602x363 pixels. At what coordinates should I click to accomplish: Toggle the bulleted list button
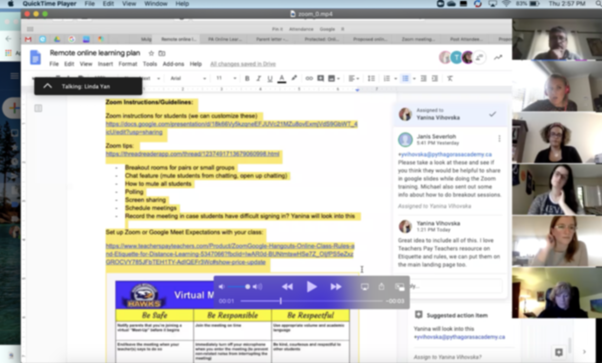(x=405, y=78)
